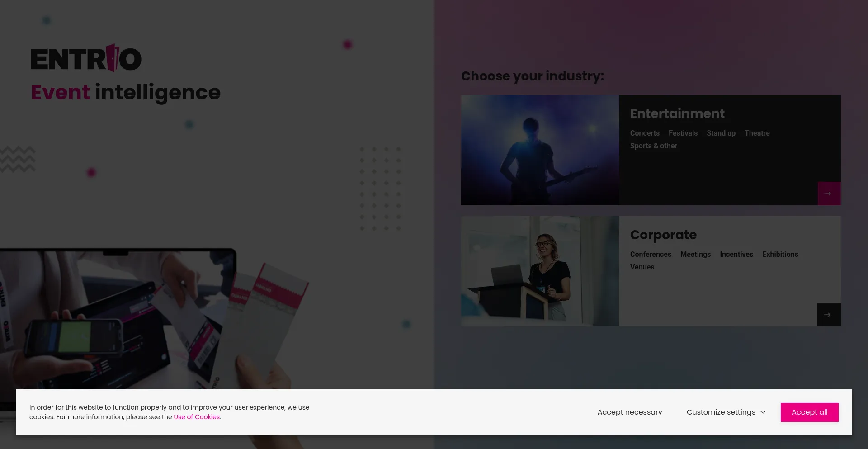Click the Stand up tag

tap(721, 133)
